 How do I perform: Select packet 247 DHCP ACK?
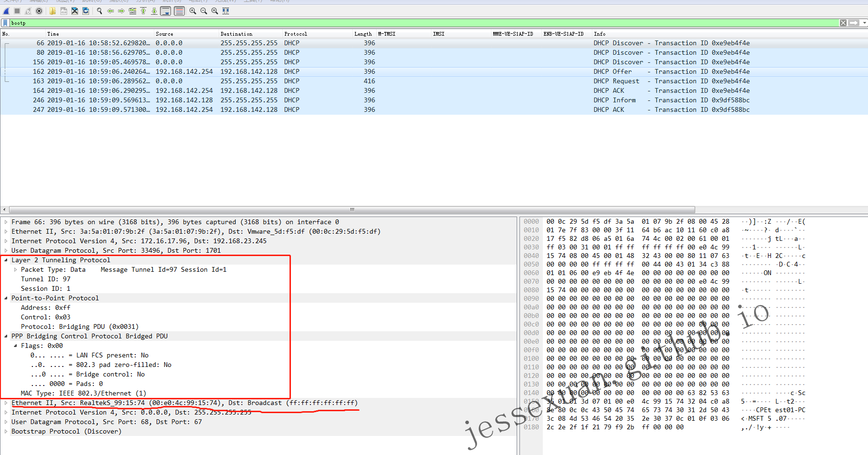click(434, 109)
